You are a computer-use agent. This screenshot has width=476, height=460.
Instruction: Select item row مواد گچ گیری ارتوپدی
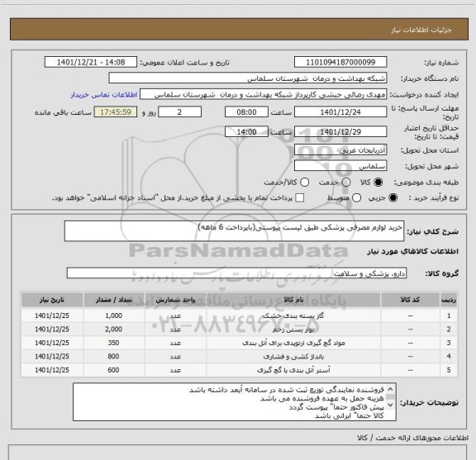239,343
